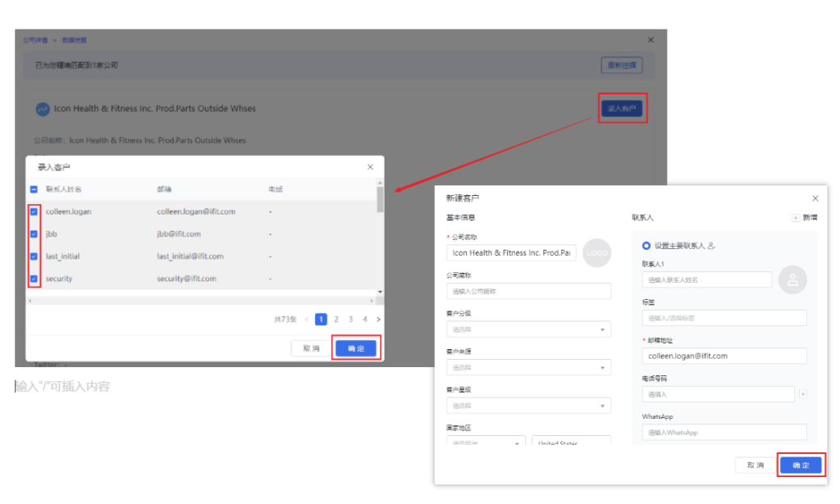This screenshot has width=840, height=504.
Task: Click the contact list vertical scrollbar
Action: (380, 200)
